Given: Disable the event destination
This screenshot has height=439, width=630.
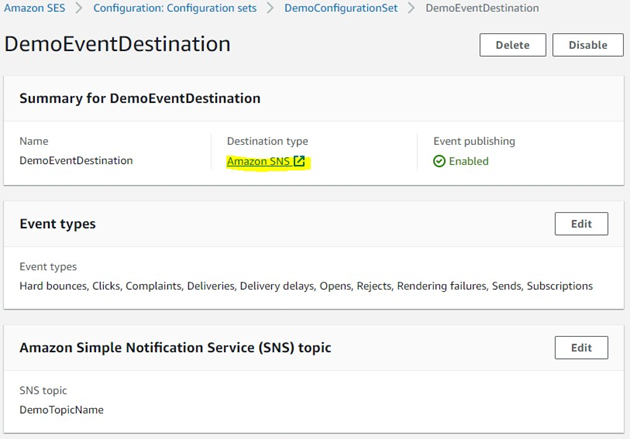Looking at the screenshot, I should click(x=587, y=45).
